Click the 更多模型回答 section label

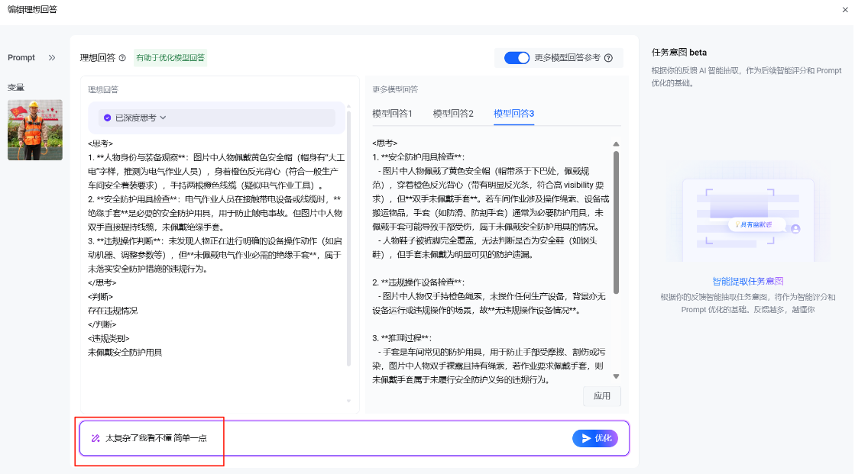pyautogui.click(x=395, y=89)
